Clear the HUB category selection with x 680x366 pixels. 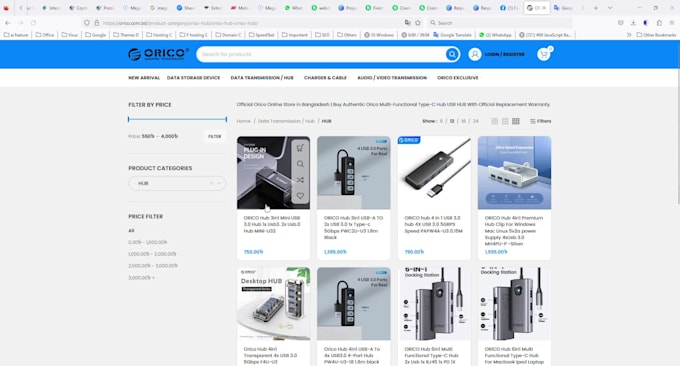pyautogui.click(x=211, y=183)
